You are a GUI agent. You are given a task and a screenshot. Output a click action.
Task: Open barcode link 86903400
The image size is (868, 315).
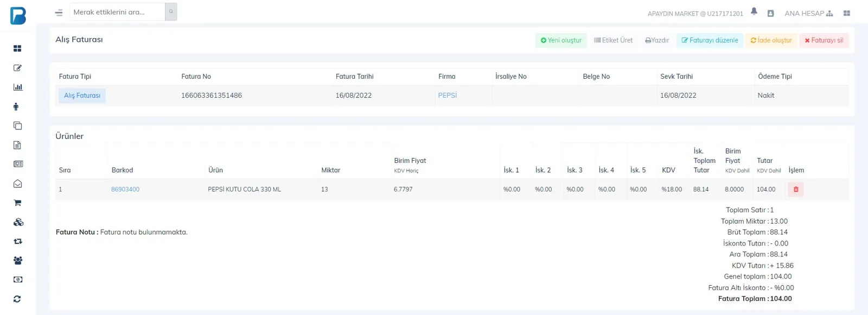[x=125, y=190]
